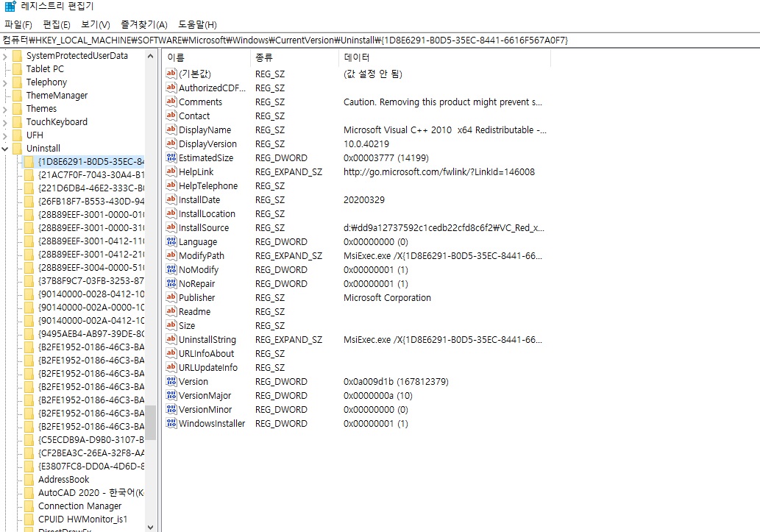The image size is (760, 532).
Task: Click the "10.0.40219" data cell
Action: pyautogui.click(x=366, y=144)
